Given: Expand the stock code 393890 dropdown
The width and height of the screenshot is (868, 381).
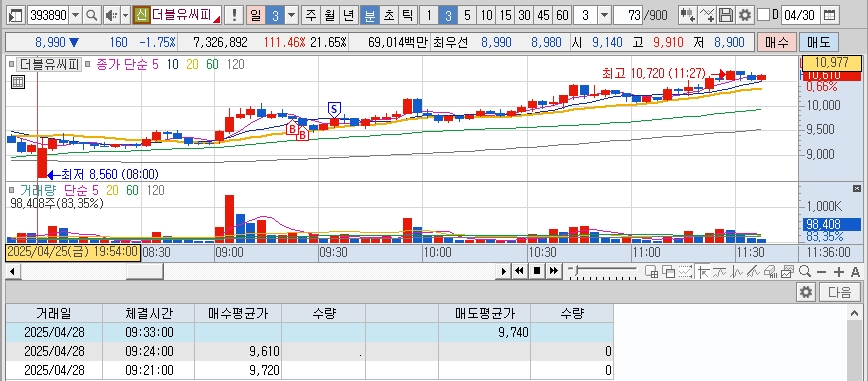Looking at the screenshot, I should point(76,15).
